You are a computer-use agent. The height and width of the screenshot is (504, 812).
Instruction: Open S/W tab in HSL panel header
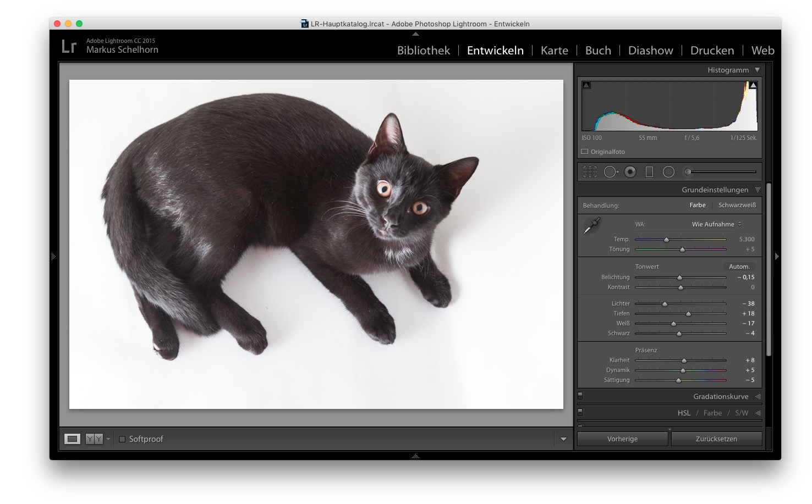(x=742, y=413)
